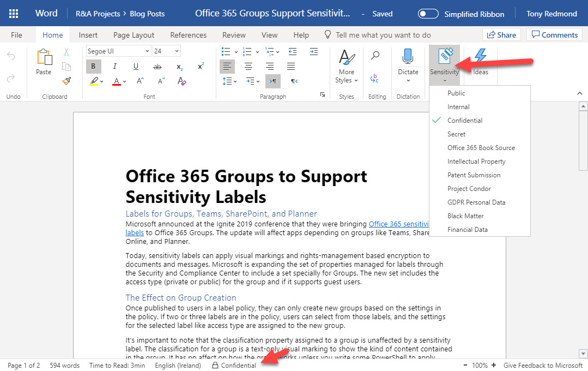Collapse the ribbon with the chevron
588x371 pixels.
(x=580, y=93)
